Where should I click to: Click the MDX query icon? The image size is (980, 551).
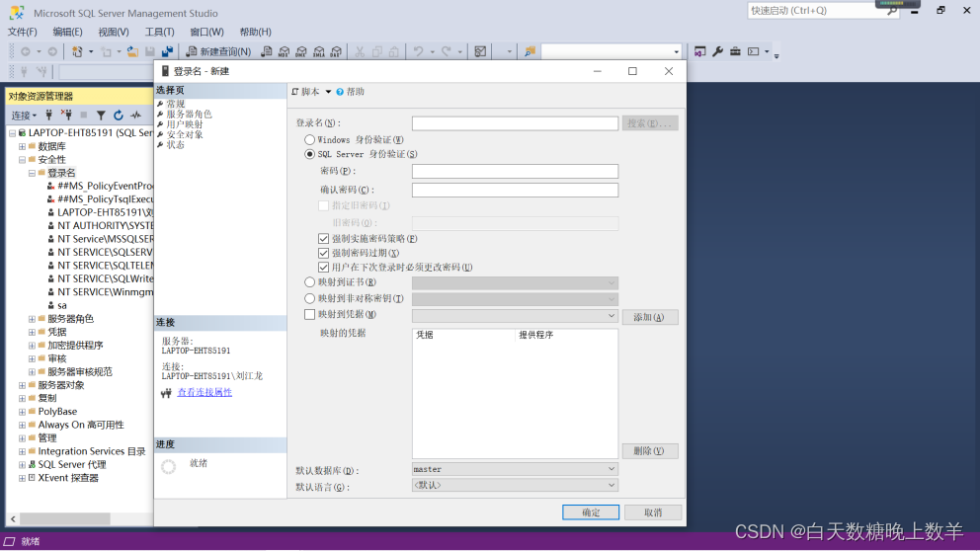tap(284, 52)
